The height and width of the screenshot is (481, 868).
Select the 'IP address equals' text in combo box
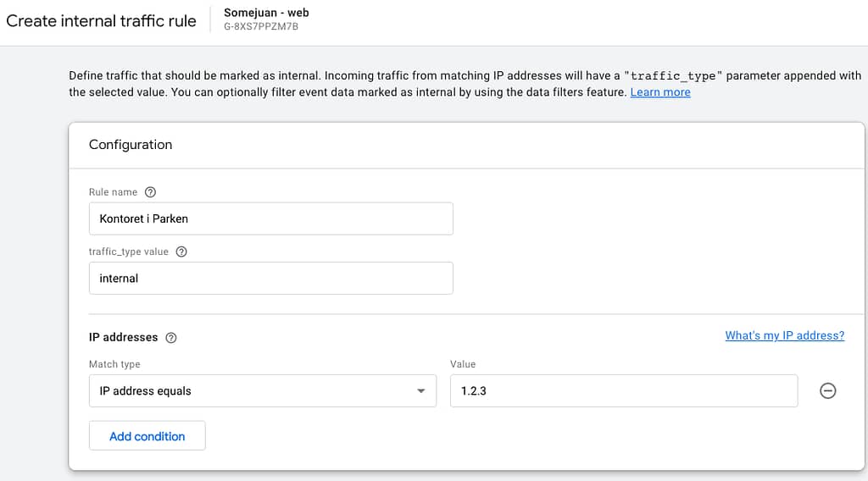coord(145,391)
